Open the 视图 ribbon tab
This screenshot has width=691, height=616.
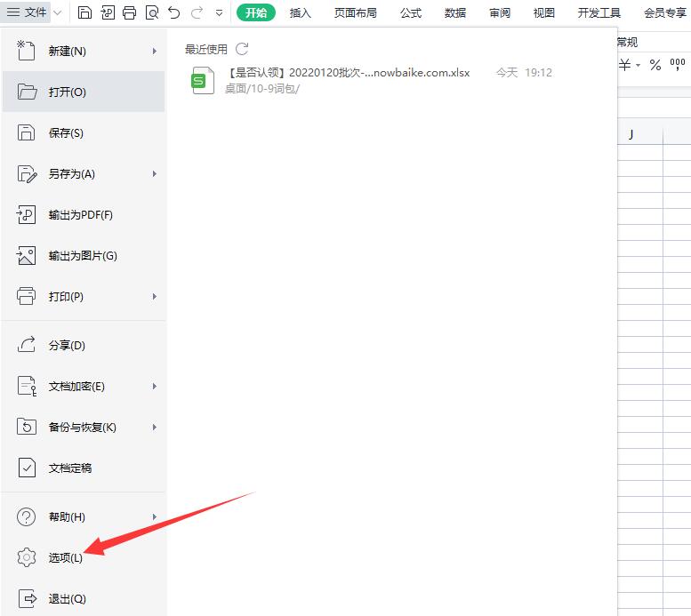[x=543, y=12]
